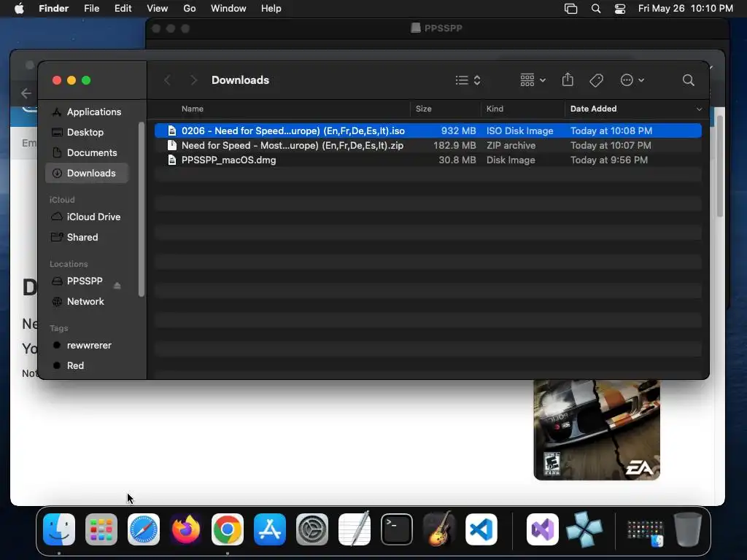Open TextEdit from the Dock
Screen dimensions: 747x560
[354, 529]
